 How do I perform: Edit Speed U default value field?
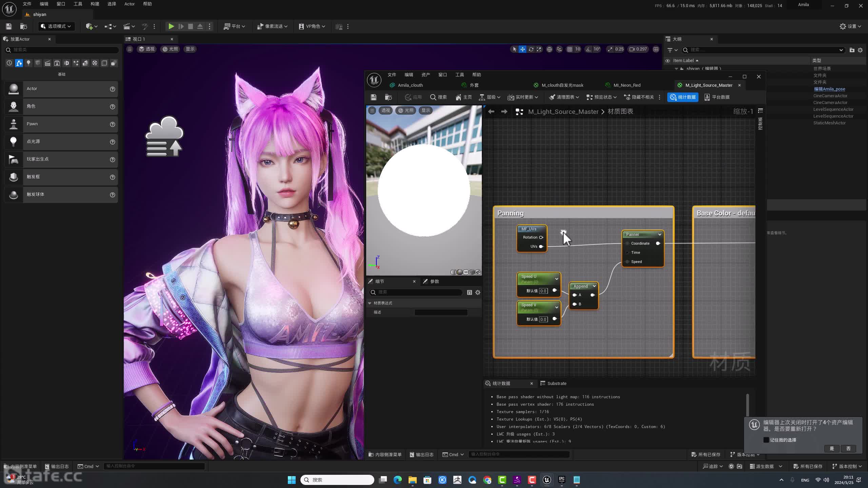pos(543,291)
